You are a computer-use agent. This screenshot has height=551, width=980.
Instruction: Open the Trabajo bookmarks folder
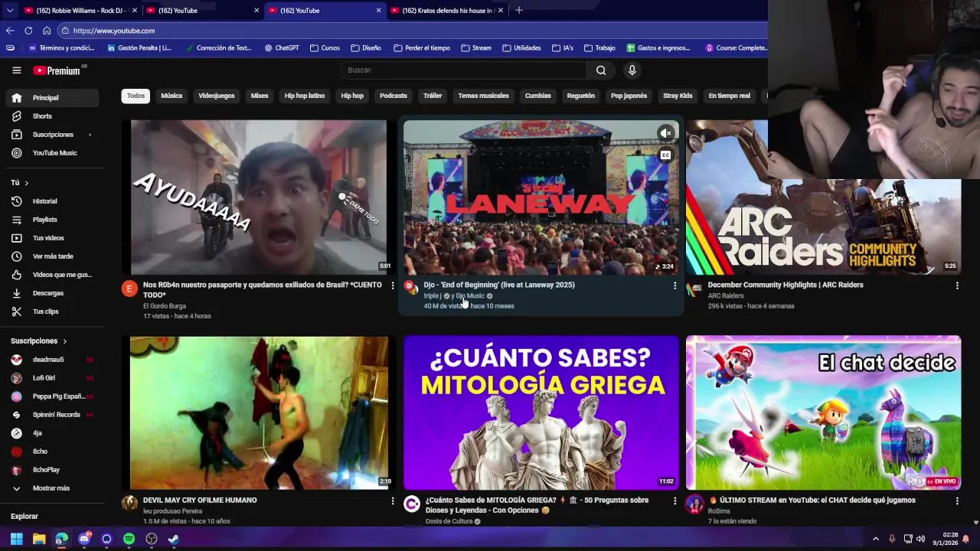tap(599, 48)
